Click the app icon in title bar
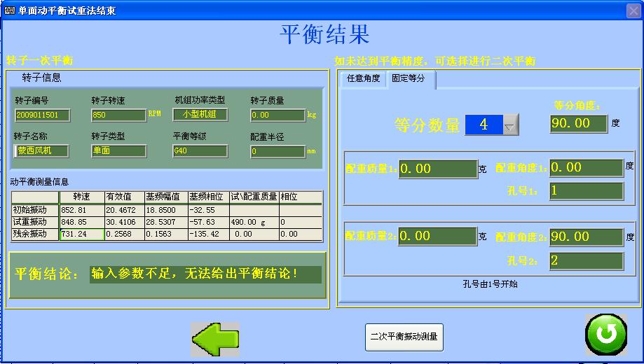644x364 pixels. pos(9,10)
